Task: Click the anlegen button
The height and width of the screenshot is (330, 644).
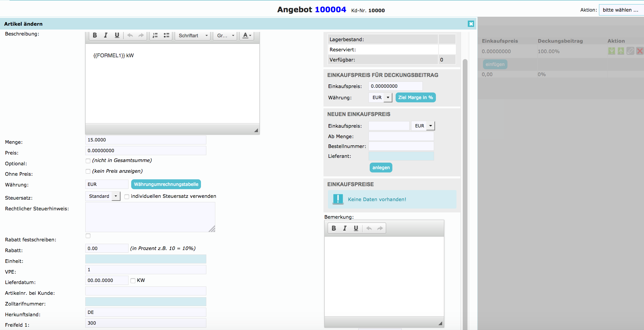Action: click(381, 167)
